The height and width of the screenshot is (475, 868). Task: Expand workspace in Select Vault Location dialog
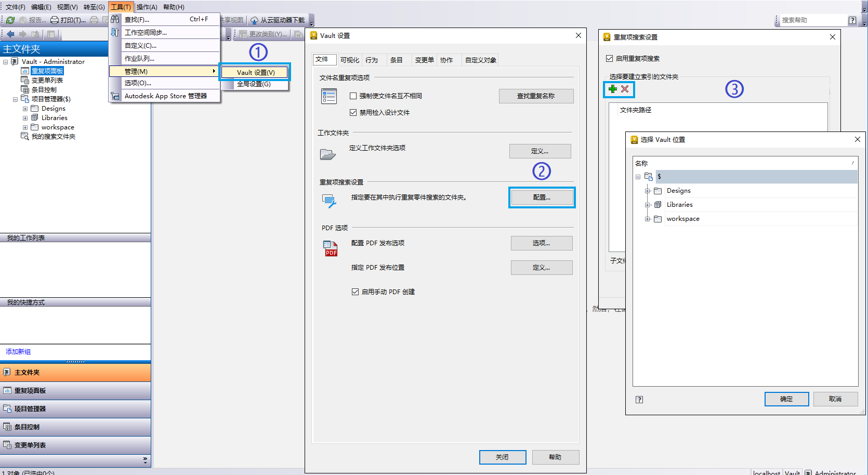(648, 219)
